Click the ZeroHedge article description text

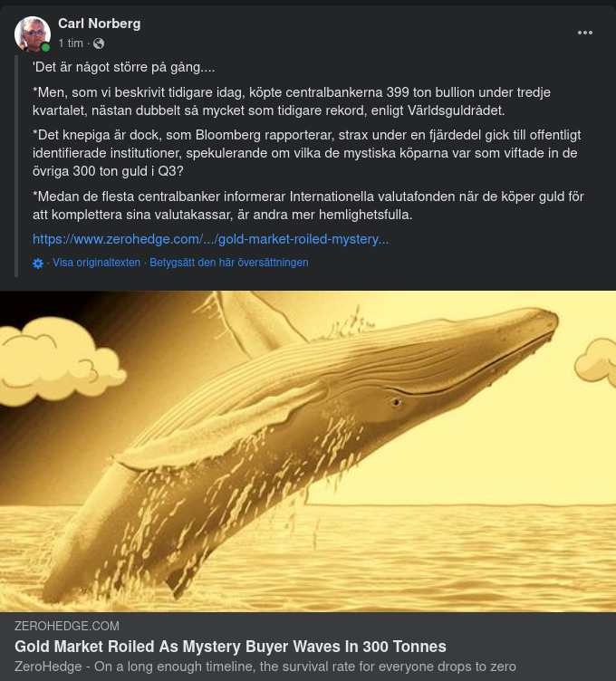coord(265,667)
